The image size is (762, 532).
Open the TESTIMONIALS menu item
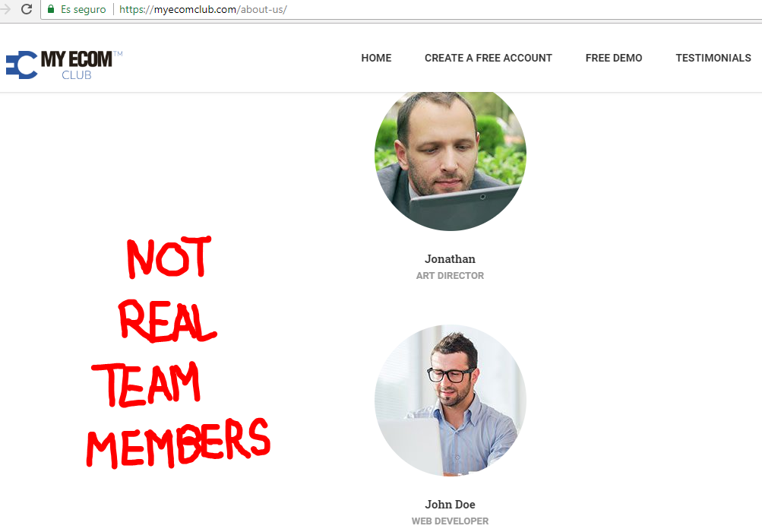click(713, 58)
